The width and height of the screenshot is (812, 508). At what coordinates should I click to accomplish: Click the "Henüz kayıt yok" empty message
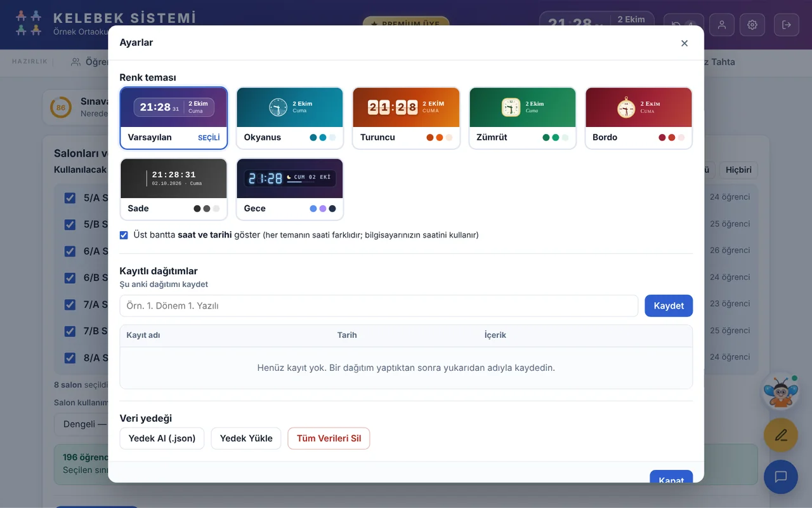[x=406, y=368]
